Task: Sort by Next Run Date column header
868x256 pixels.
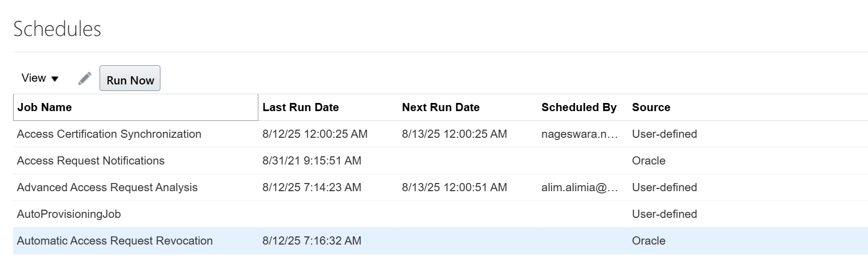Action: click(441, 107)
